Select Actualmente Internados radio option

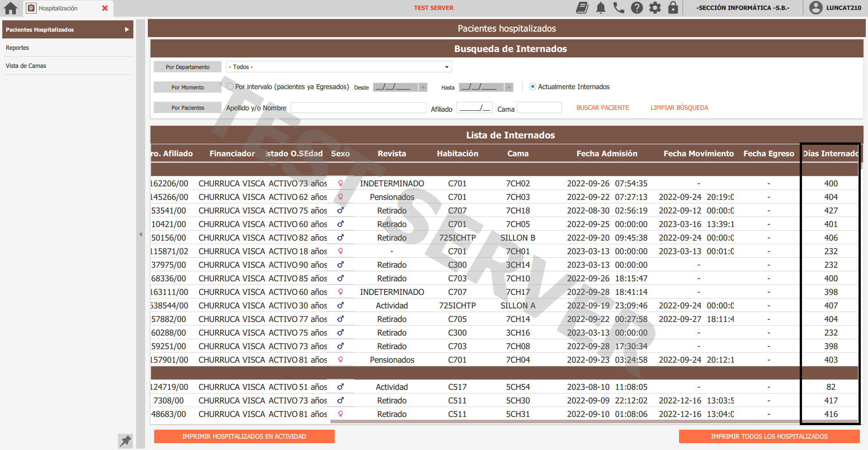click(x=533, y=86)
